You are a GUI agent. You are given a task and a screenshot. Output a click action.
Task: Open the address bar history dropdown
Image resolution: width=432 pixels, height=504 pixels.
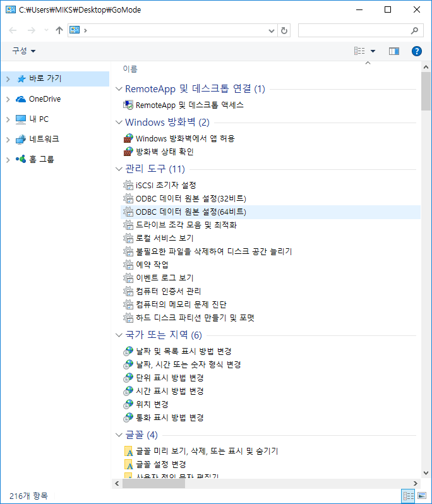[x=272, y=30]
